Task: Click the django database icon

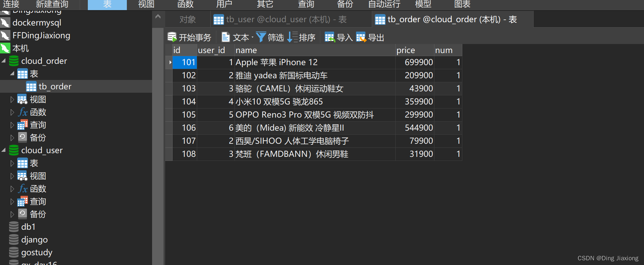Action: point(14,240)
